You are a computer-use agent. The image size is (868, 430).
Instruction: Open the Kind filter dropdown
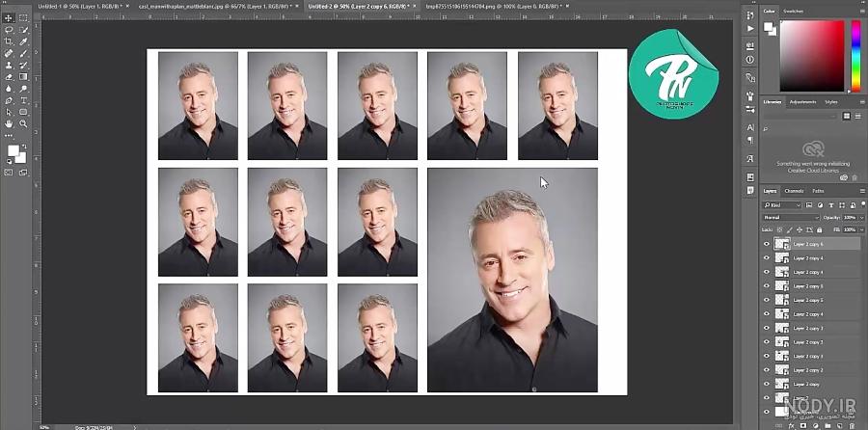(x=782, y=205)
